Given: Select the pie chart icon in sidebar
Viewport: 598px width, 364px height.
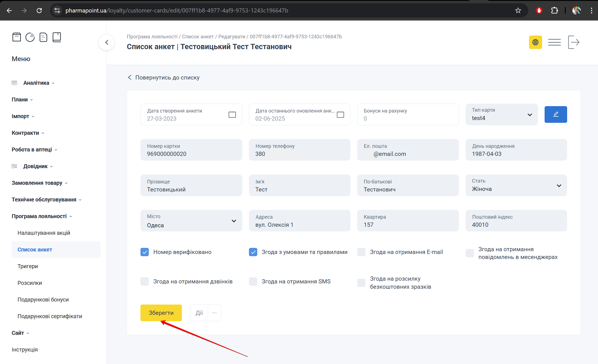Looking at the screenshot, I should pyautogui.click(x=30, y=37).
